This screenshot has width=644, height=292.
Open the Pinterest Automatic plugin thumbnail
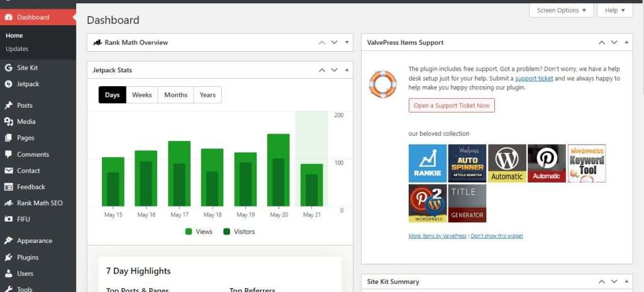pyautogui.click(x=547, y=163)
